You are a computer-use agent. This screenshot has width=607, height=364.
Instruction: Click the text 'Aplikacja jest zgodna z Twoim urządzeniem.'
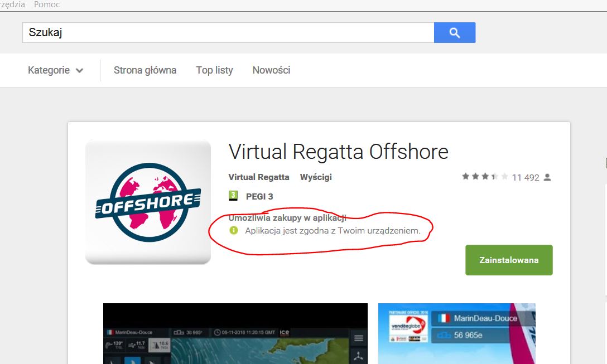coord(333,231)
